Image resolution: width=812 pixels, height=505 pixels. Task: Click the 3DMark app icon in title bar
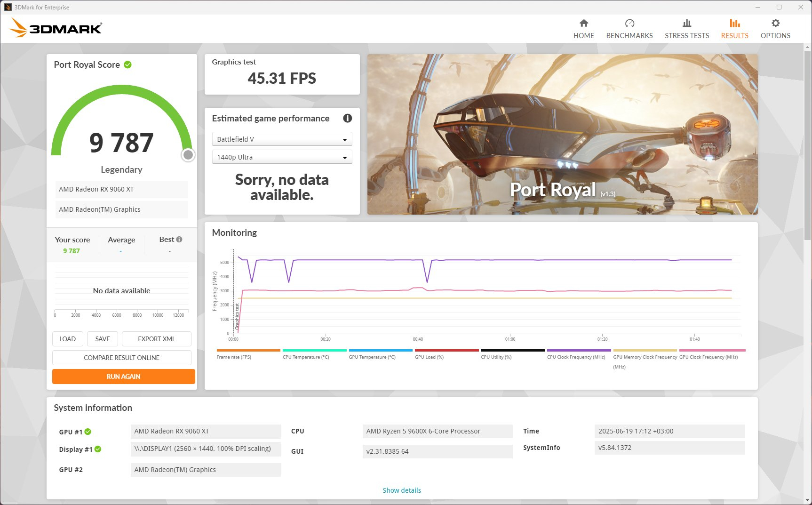8,7
